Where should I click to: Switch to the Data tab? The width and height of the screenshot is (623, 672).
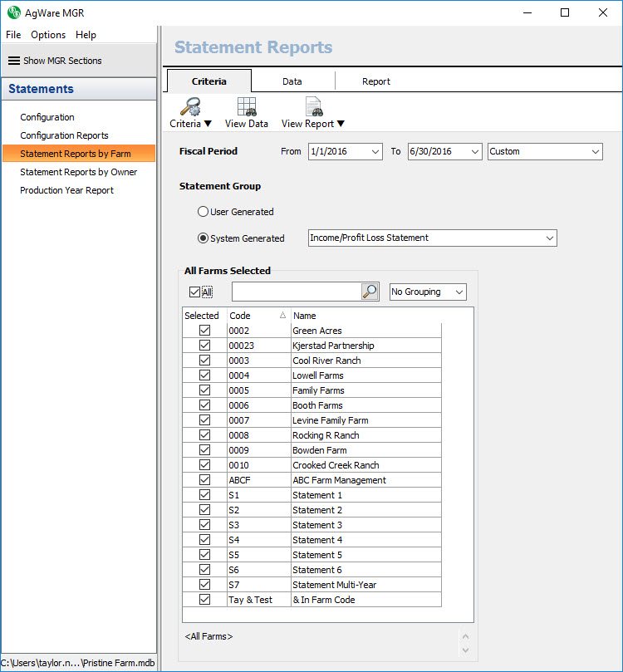click(292, 81)
